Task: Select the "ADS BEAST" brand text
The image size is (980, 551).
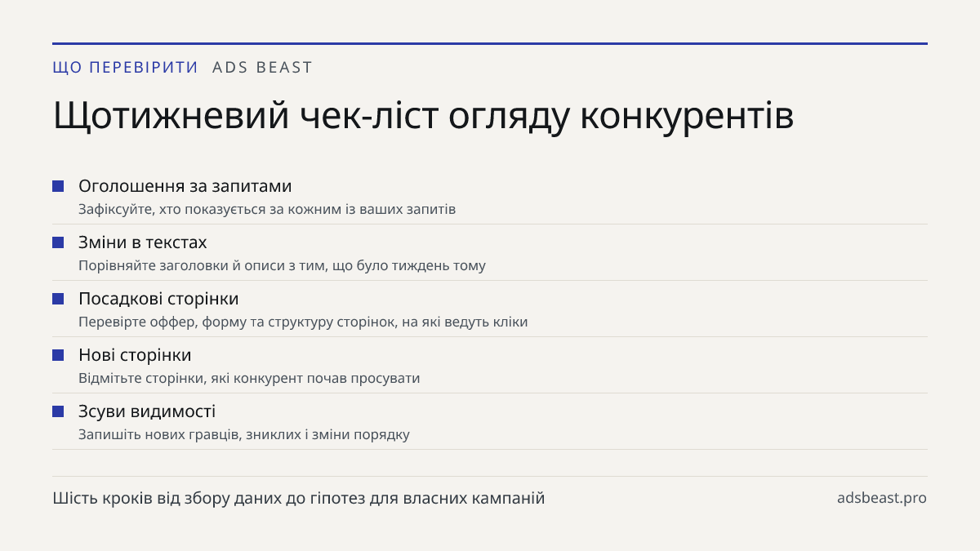Action: (262, 68)
